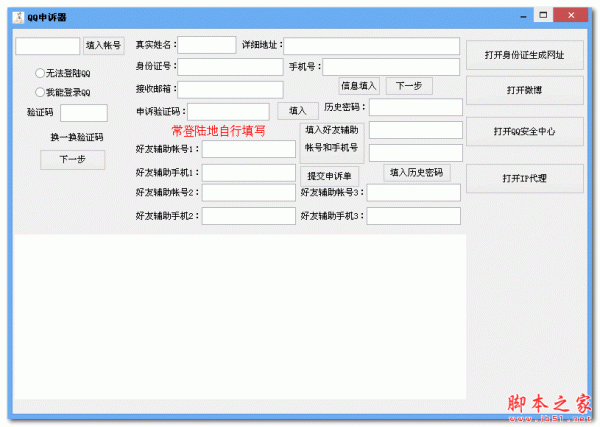Click the 打开微博 button
The image size is (600, 427).
[x=525, y=90]
